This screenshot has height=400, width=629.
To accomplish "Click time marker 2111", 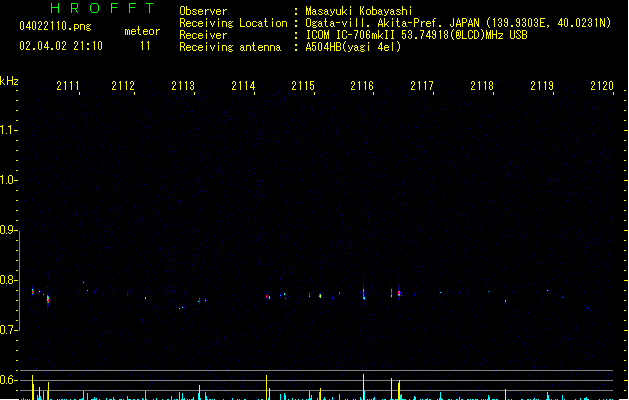I will click(68, 86).
